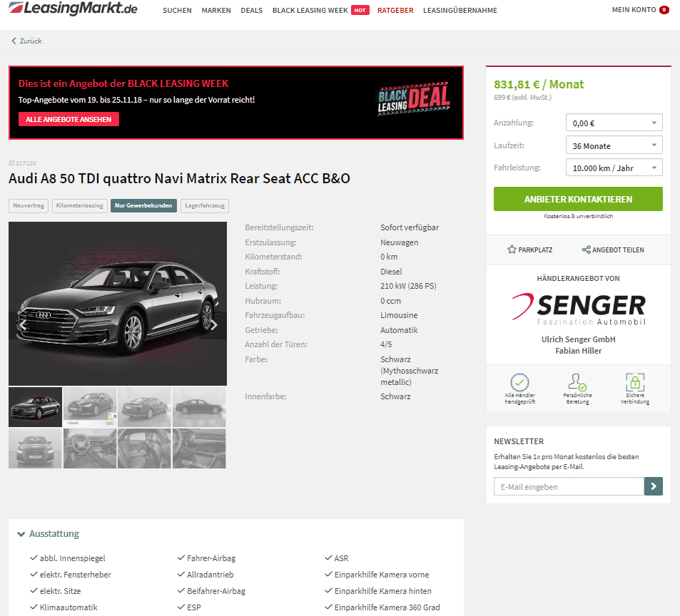Click the Ulrich Senger GmbH dealer name
This screenshot has height=616, width=680.
click(579, 339)
